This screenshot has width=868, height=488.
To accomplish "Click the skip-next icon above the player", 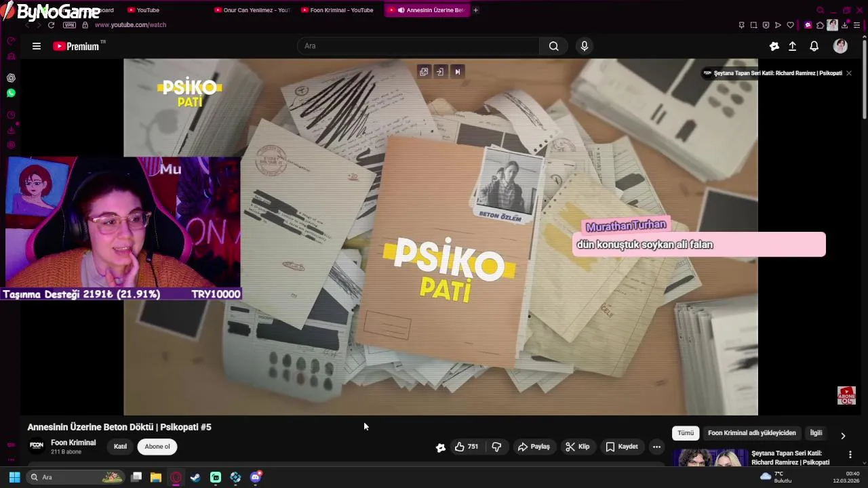I will point(457,72).
